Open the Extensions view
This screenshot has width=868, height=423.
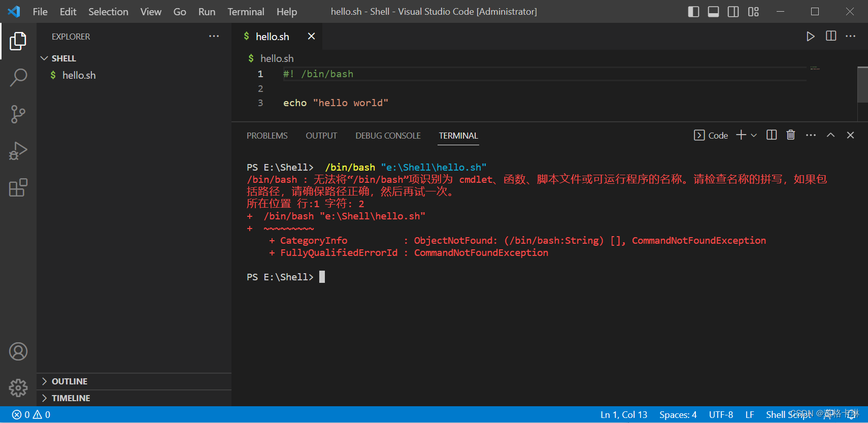coord(18,187)
